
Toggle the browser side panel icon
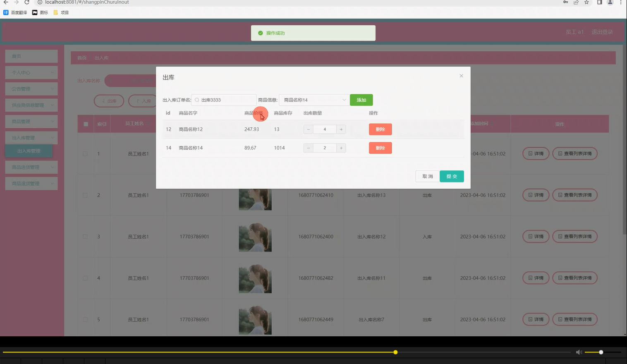click(x=599, y=2)
